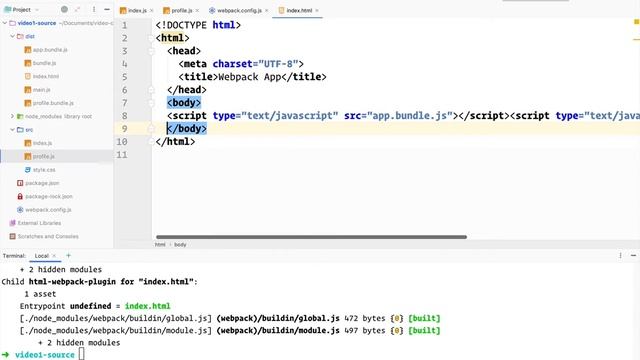Click the (webpack)/buildin/module.js terminal text
The image size is (640, 360).
coord(278,331)
